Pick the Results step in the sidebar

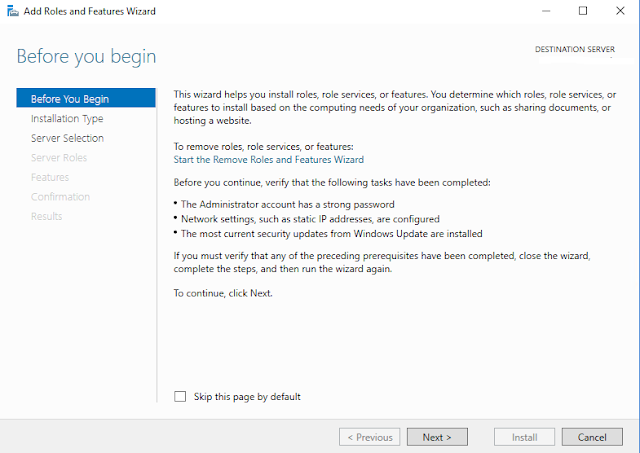click(x=47, y=216)
